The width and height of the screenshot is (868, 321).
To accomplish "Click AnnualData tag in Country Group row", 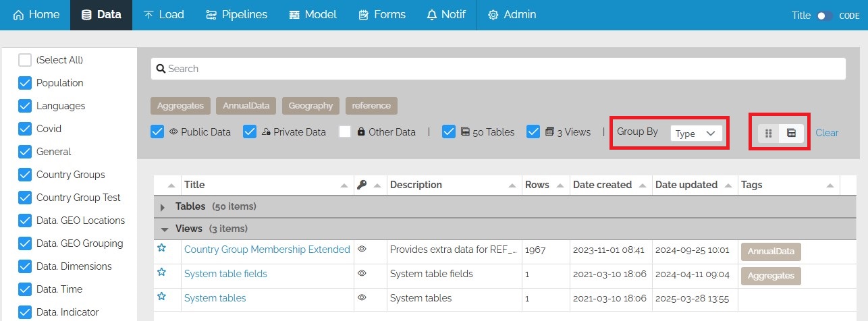I will (771, 252).
